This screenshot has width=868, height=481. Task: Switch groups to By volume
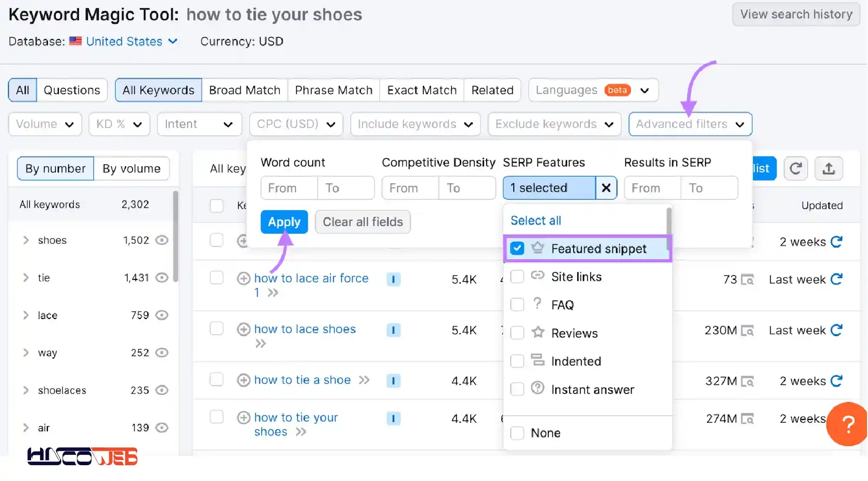(x=131, y=169)
